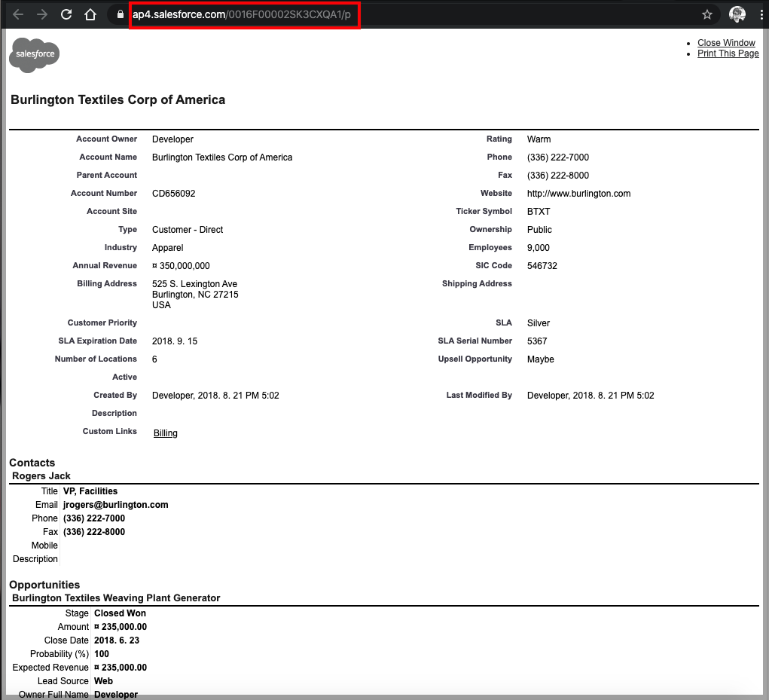
Task: Click the Type value Customer - Direct
Action: coord(188,230)
